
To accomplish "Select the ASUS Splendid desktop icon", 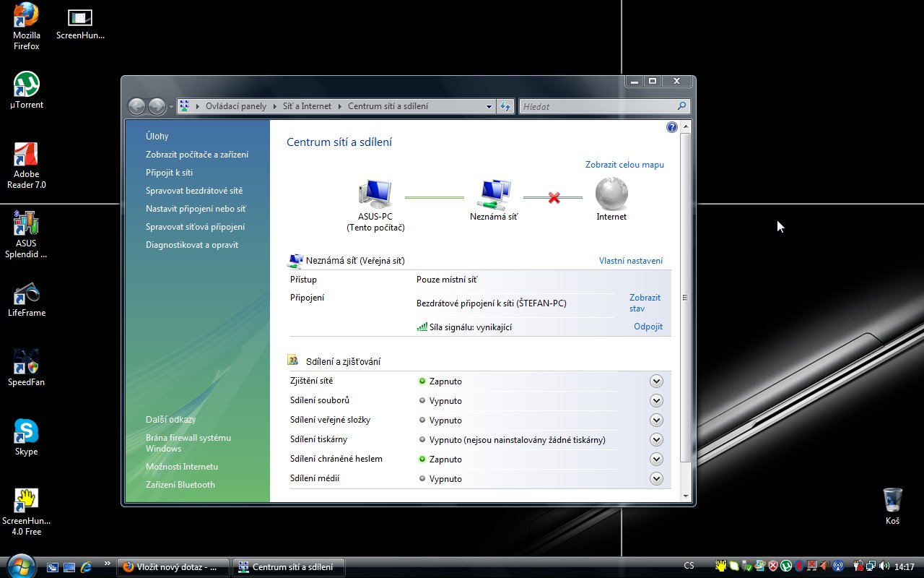I will point(27,235).
